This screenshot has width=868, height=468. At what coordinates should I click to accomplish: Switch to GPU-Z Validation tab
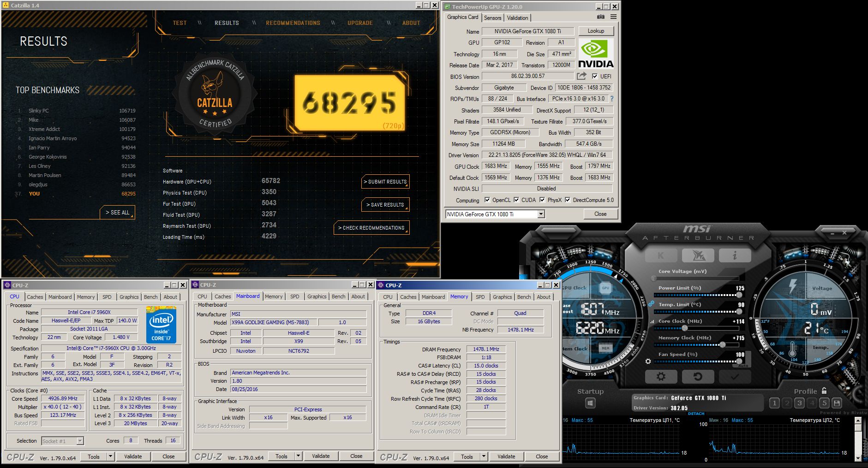point(517,18)
